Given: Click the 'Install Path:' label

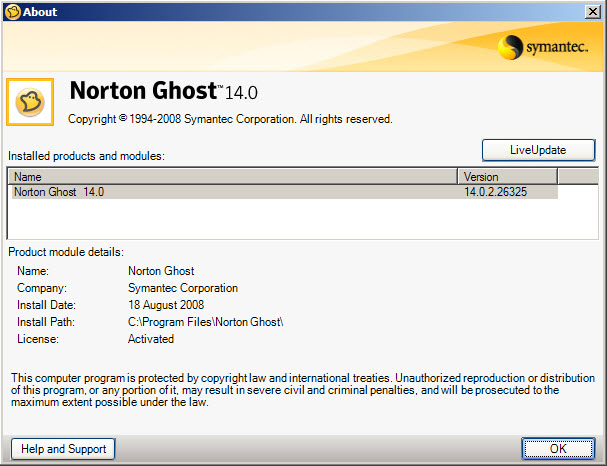Looking at the screenshot, I should click(46, 322).
